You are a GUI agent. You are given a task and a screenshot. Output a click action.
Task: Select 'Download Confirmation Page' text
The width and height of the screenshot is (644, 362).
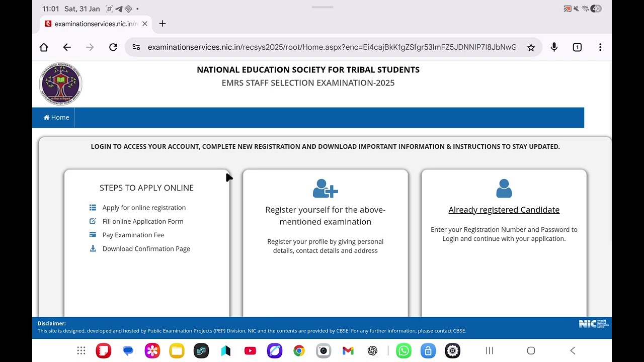pyautogui.click(x=146, y=249)
